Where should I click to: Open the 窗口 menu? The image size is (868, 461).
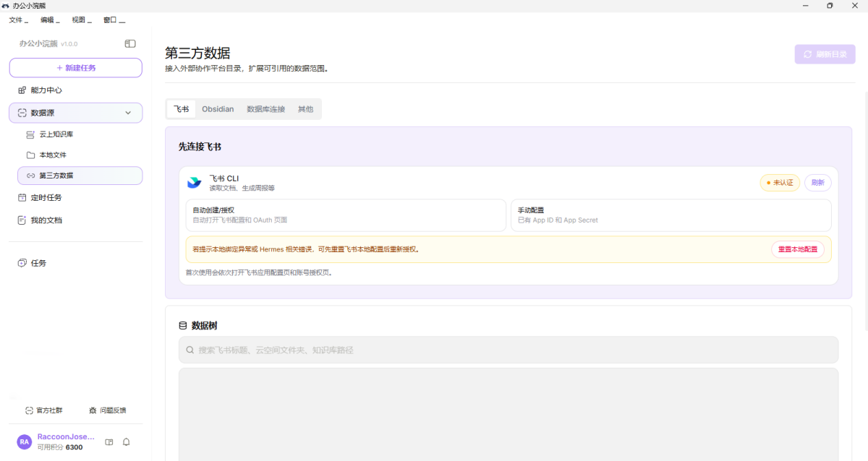(x=114, y=20)
